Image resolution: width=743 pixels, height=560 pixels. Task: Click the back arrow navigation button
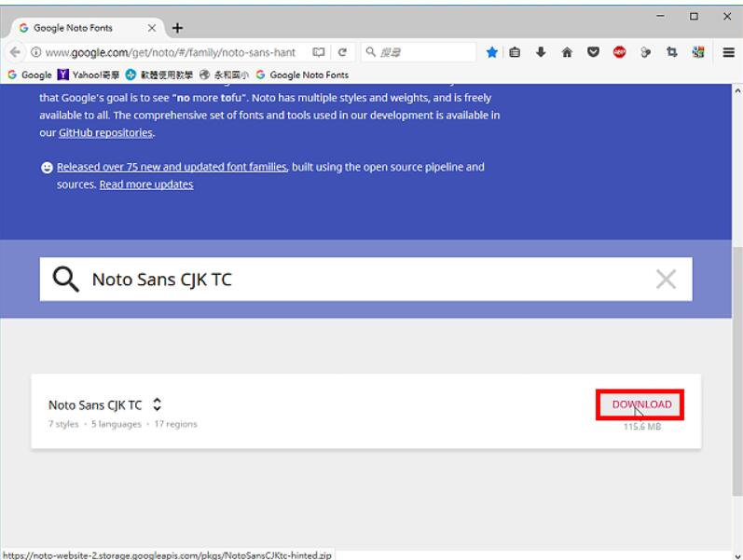point(15,52)
